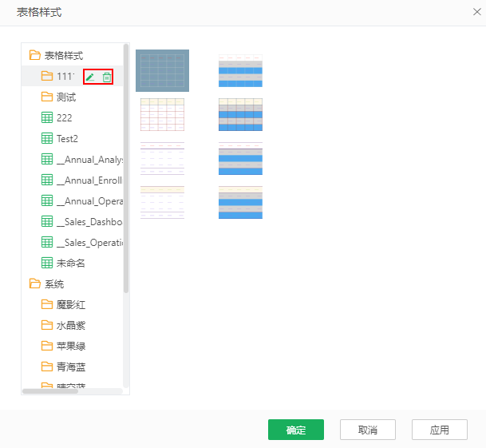Click the tree panel horizontal scrollbar

tap(50, 391)
